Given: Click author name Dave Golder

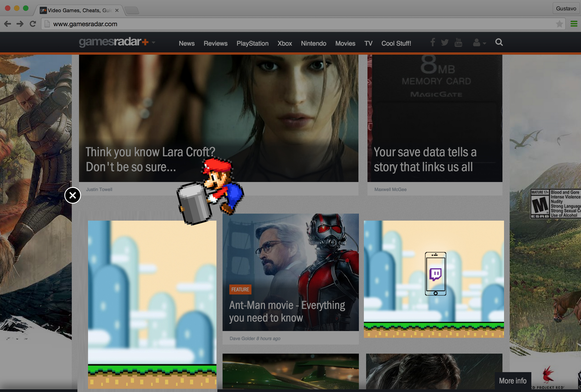Looking at the screenshot, I should [242, 338].
